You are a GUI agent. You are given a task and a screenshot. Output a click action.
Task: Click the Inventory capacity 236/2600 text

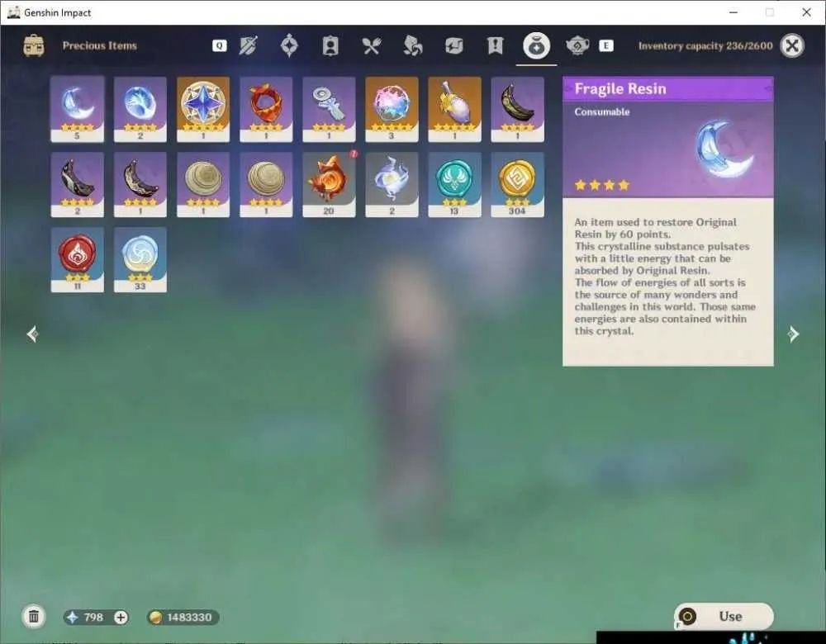tap(705, 45)
